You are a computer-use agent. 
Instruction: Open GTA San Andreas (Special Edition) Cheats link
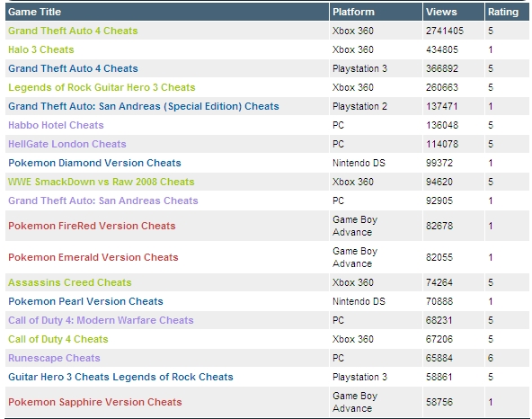(x=144, y=106)
